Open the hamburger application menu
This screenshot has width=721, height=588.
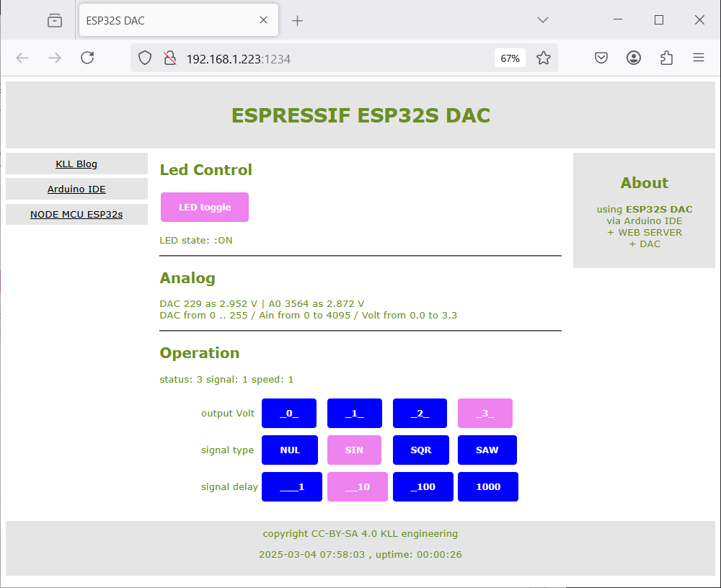coord(699,58)
